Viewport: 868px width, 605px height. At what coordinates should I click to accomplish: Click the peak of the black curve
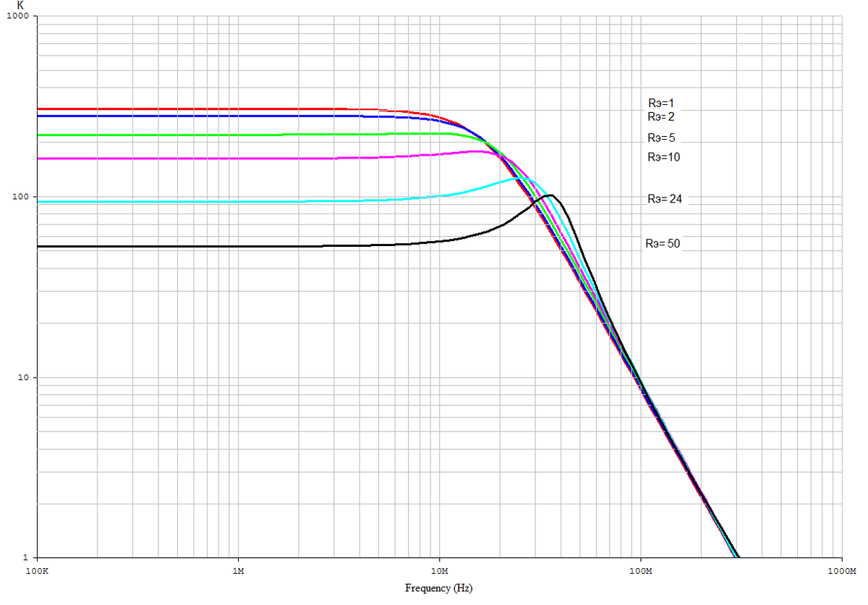pyautogui.click(x=551, y=195)
